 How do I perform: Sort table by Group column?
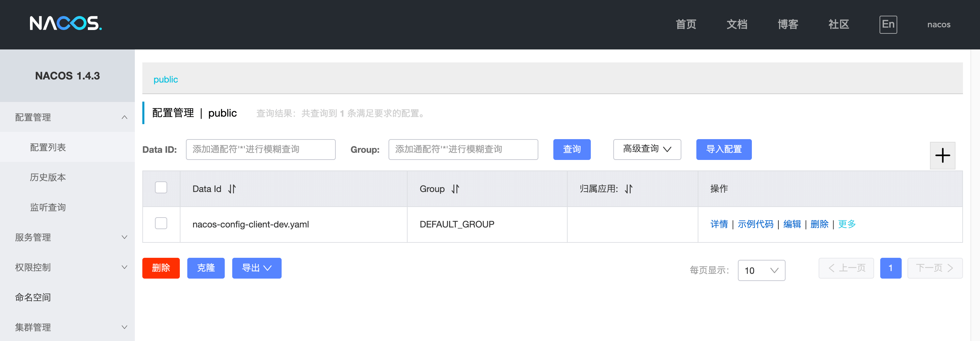click(x=455, y=189)
